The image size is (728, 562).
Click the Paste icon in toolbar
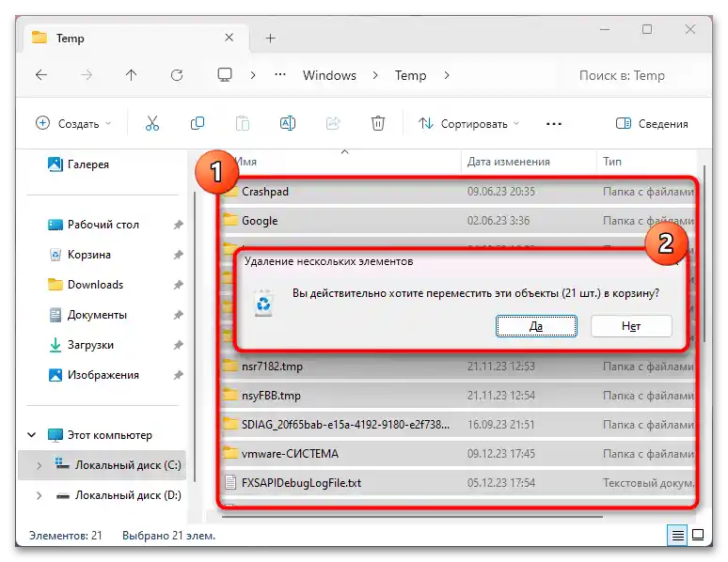click(x=243, y=123)
